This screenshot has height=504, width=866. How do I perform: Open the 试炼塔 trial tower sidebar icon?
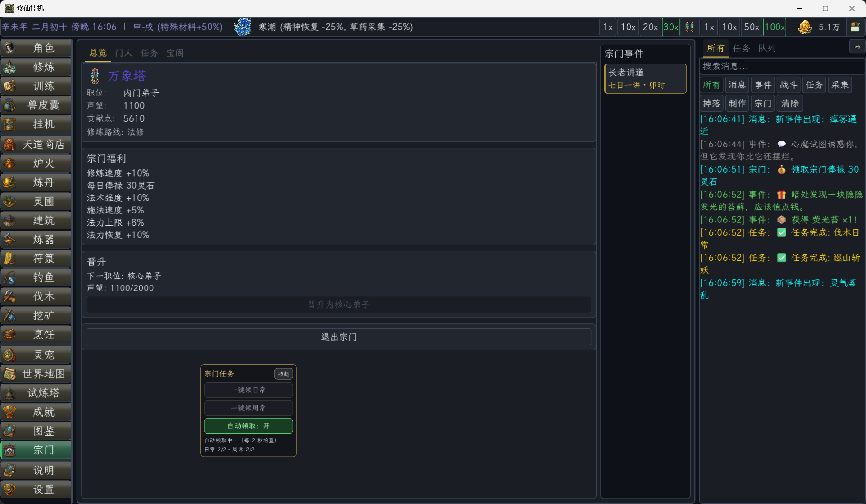tap(10, 393)
